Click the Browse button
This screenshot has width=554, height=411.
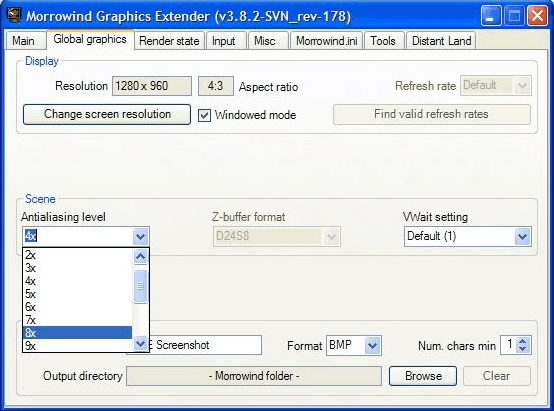click(x=423, y=376)
